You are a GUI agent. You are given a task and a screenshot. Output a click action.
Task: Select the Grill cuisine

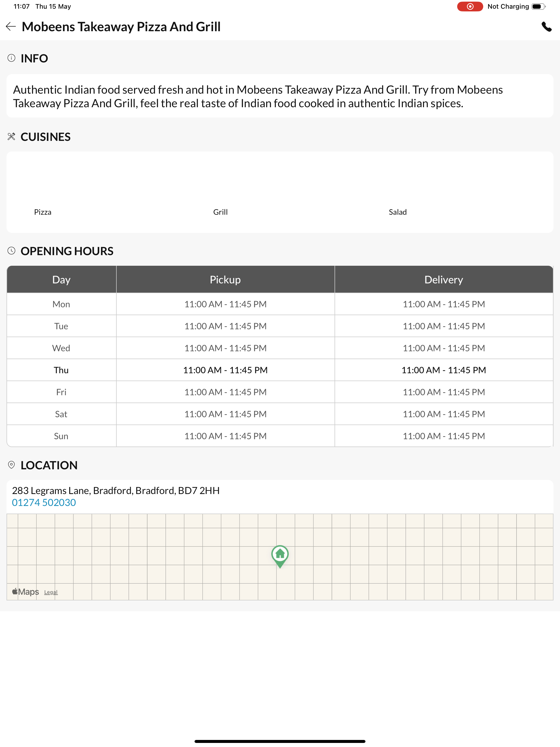point(220,212)
